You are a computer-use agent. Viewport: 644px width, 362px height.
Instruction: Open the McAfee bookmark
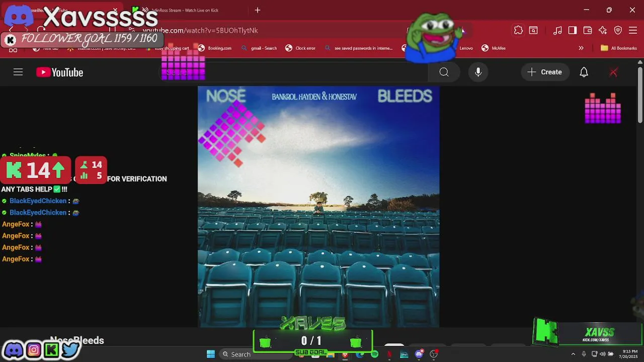pyautogui.click(x=494, y=48)
